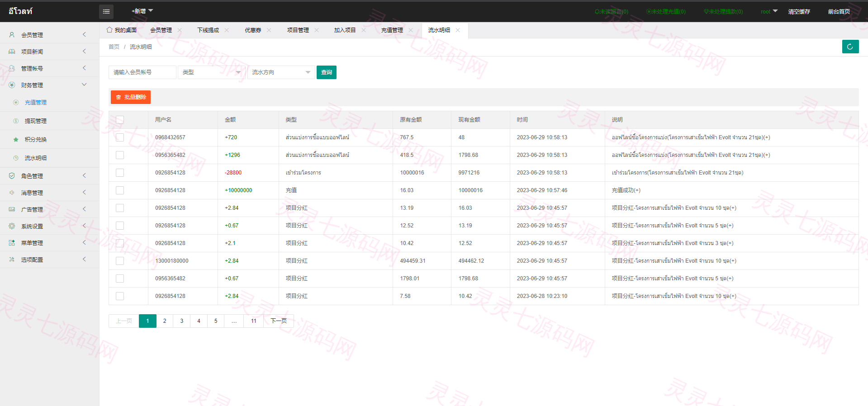Viewport: 868px width, 406px height.
Task: Switch to the 项目管理 tab
Action: pos(298,30)
